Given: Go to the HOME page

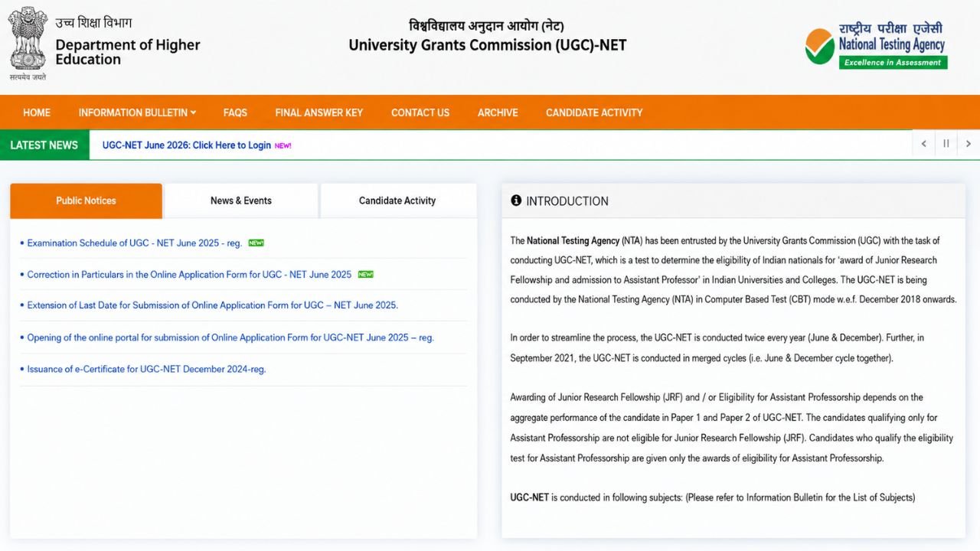Looking at the screenshot, I should pos(37,112).
